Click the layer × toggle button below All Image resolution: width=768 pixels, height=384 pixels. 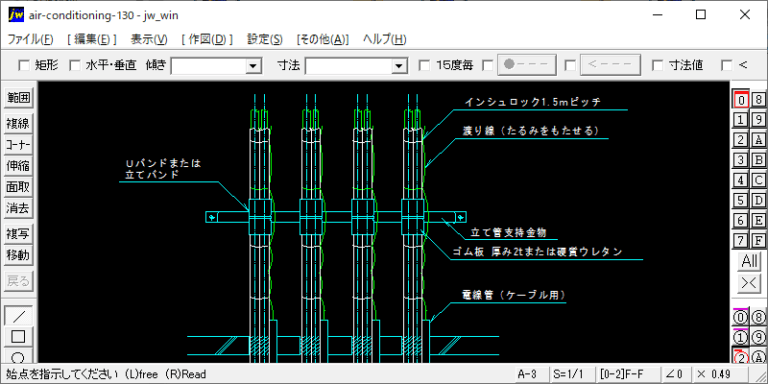tap(749, 283)
